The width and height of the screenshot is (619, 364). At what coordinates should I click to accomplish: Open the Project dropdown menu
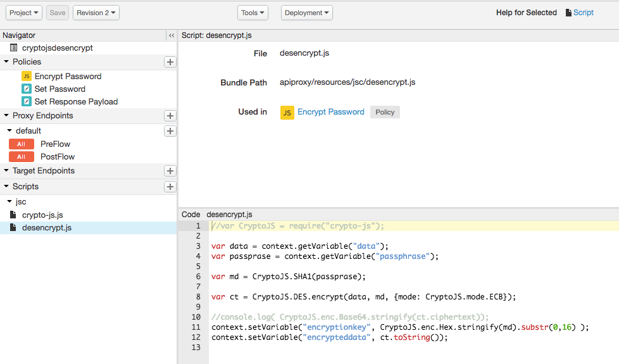(25, 13)
